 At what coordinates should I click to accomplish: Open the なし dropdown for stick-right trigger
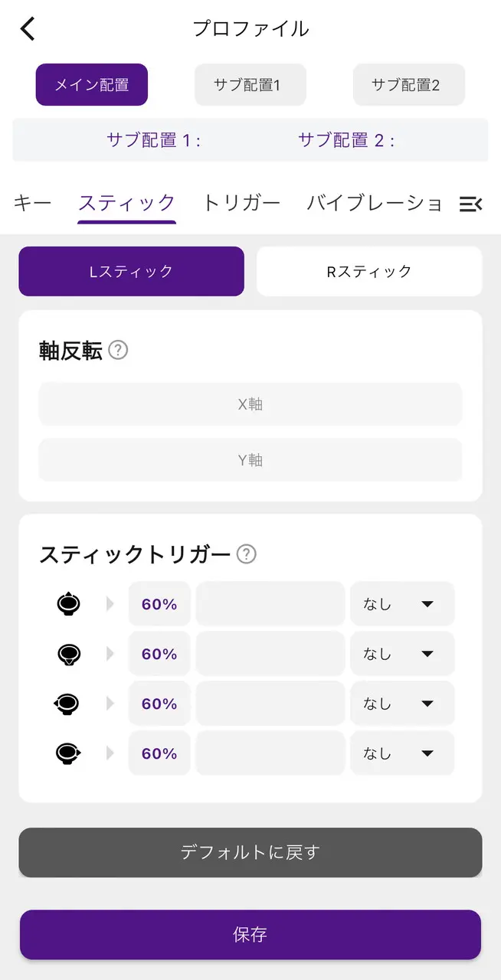402,753
